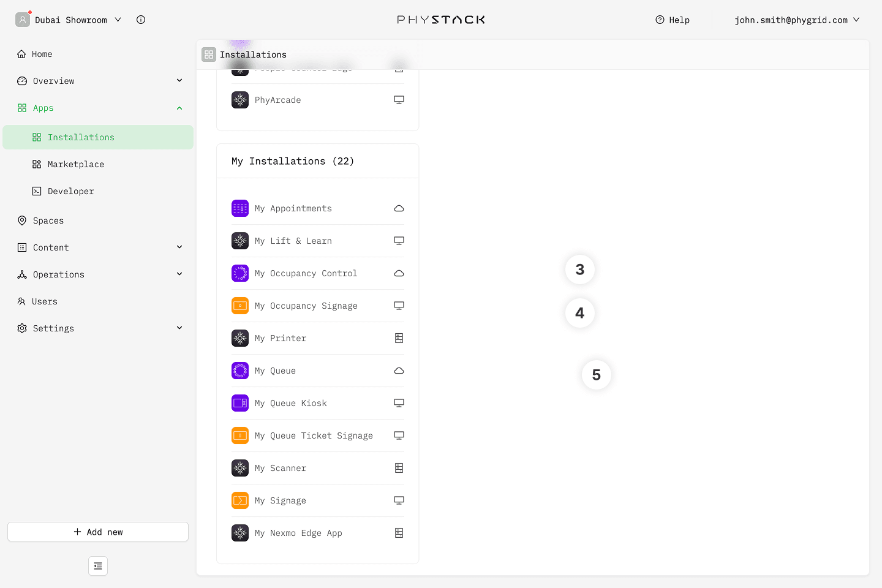The width and height of the screenshot is (882, 588).
Task: Click cloud icon on My Appointments row
Action: pos(399,208)
